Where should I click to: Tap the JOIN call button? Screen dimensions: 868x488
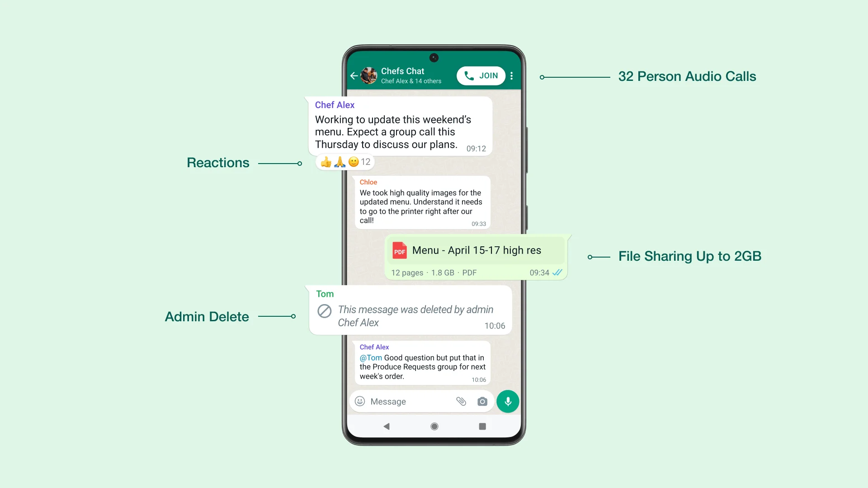(x=481, y=75)
